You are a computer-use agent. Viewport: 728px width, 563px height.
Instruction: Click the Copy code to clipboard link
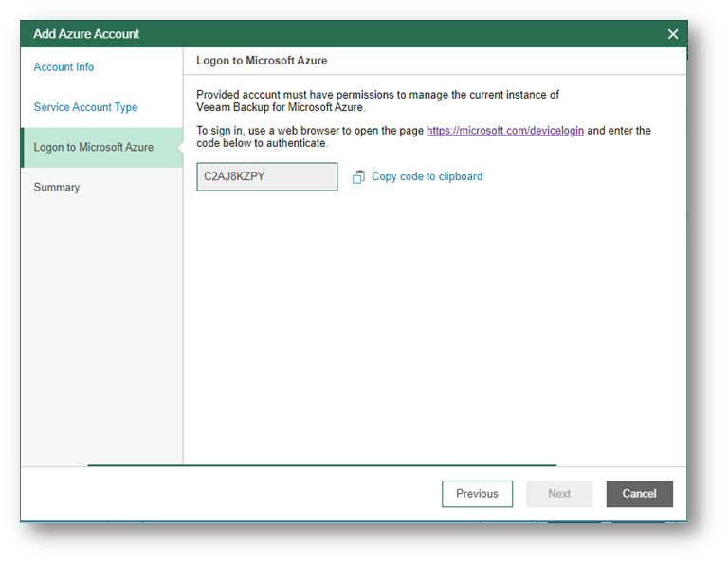(428, 177)
